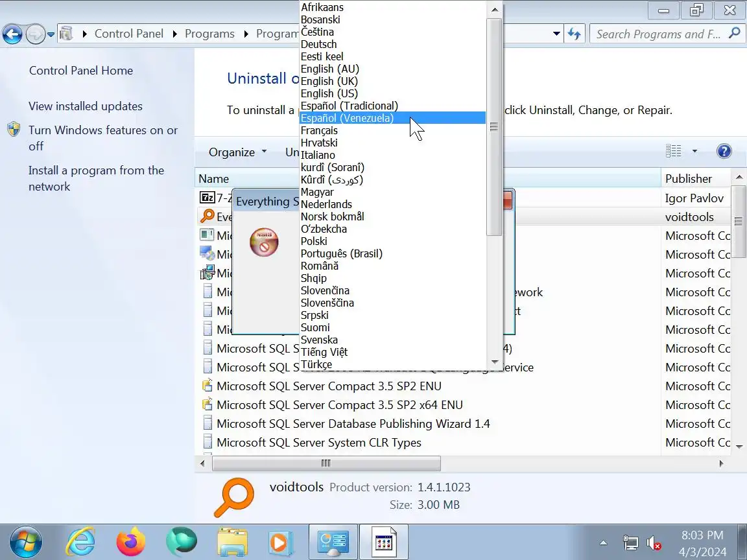The width and height of the screenshot is (747, 560).
Task: Open Windows Media Player taskbar icon
Action: click(x=281, y=542)
